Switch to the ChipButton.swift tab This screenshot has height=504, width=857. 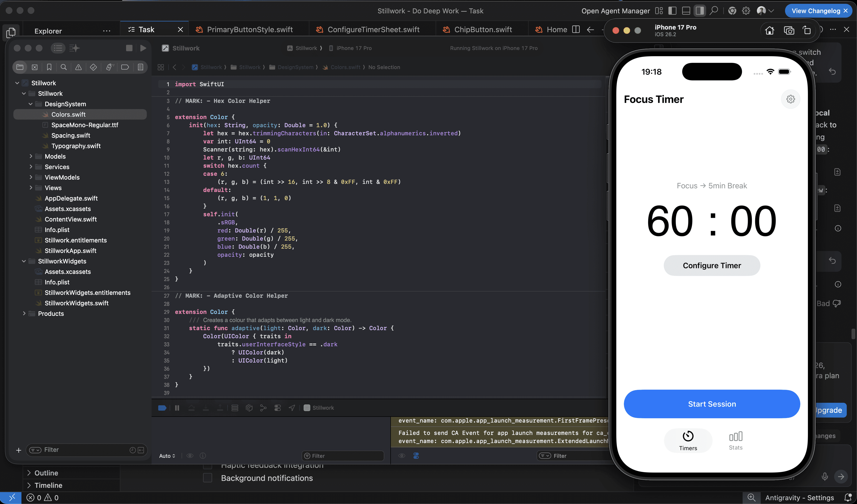tap(483, 30)
